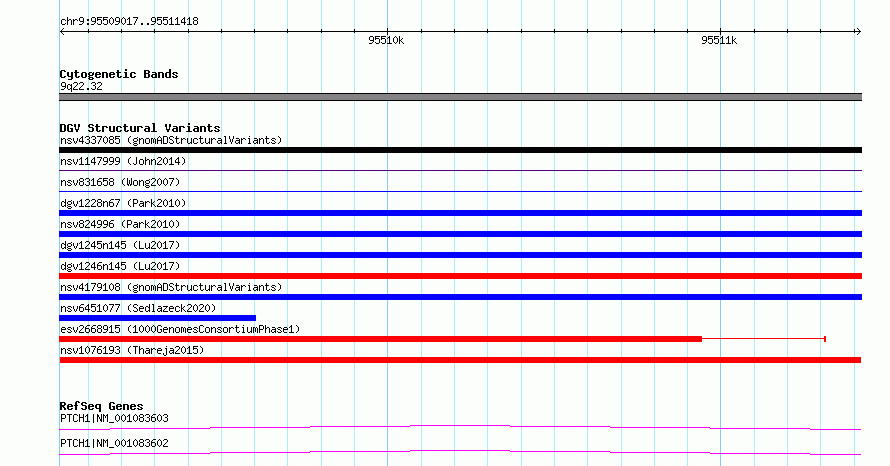Open the dgv1228n67 (Park2010) label
The image size is (890, 466).
(x=123, y=203)
